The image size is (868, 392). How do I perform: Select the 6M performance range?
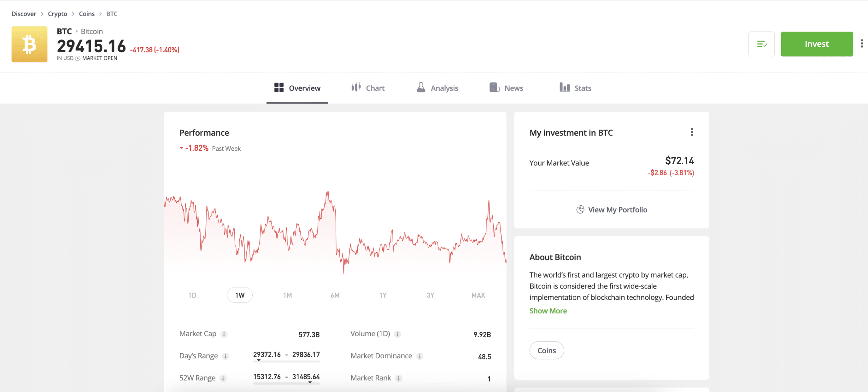coord(335,295)
